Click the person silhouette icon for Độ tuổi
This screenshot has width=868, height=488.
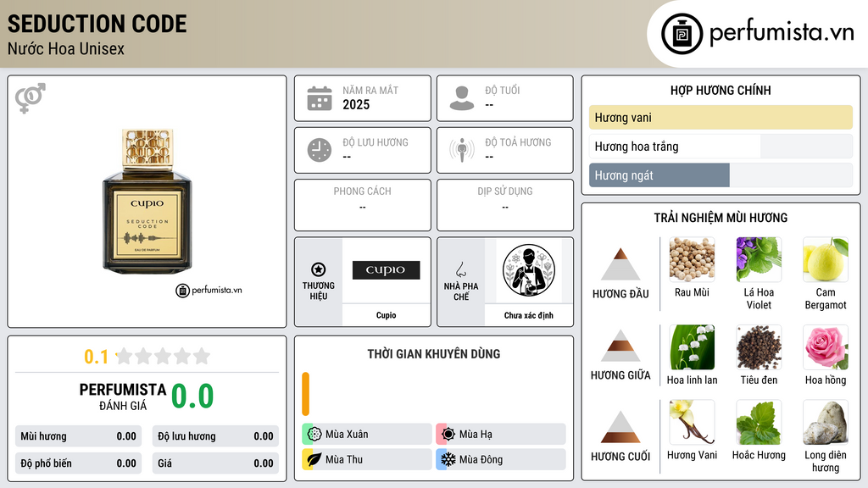point(462,98)
